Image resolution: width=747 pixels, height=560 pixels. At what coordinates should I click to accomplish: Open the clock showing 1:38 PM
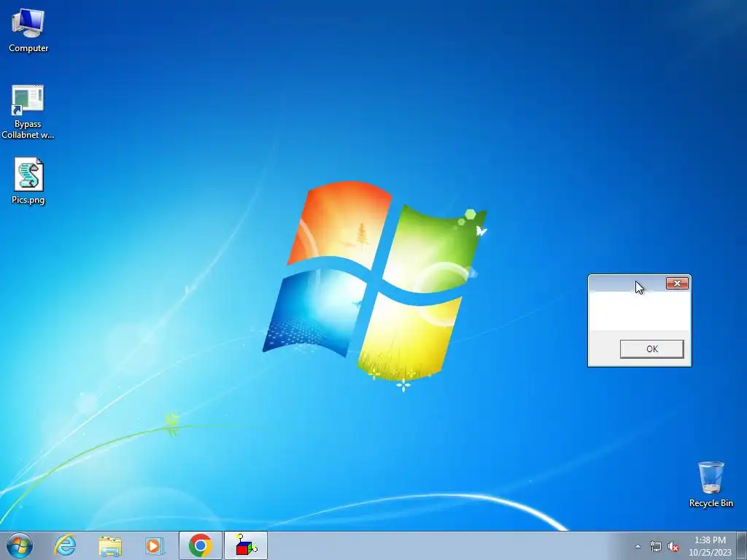pos(710,546)
